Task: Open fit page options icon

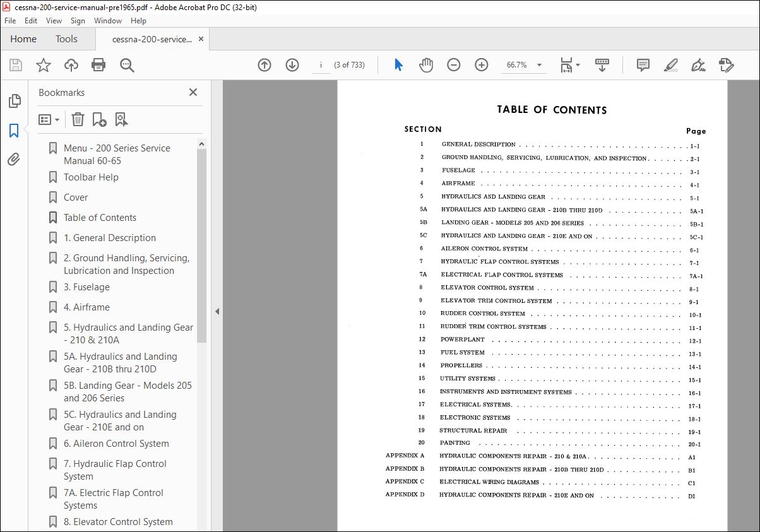Action: (x=570, y=65)
